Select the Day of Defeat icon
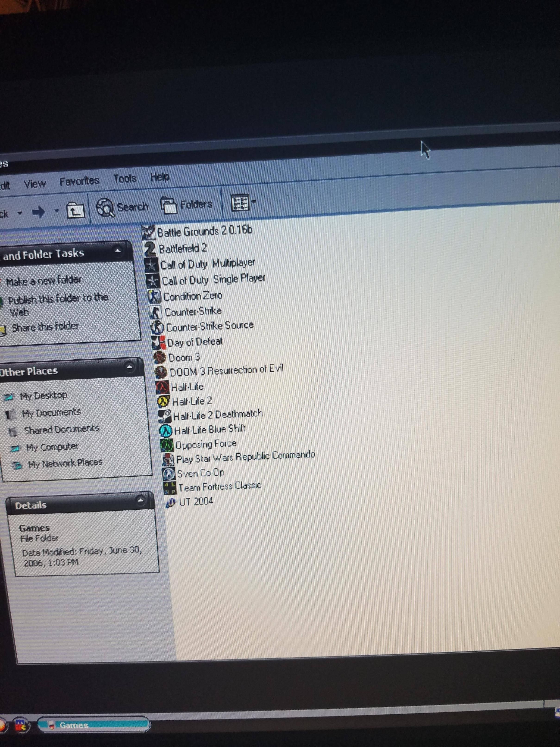This screenshot has height=747, width=560. point(159,342)
